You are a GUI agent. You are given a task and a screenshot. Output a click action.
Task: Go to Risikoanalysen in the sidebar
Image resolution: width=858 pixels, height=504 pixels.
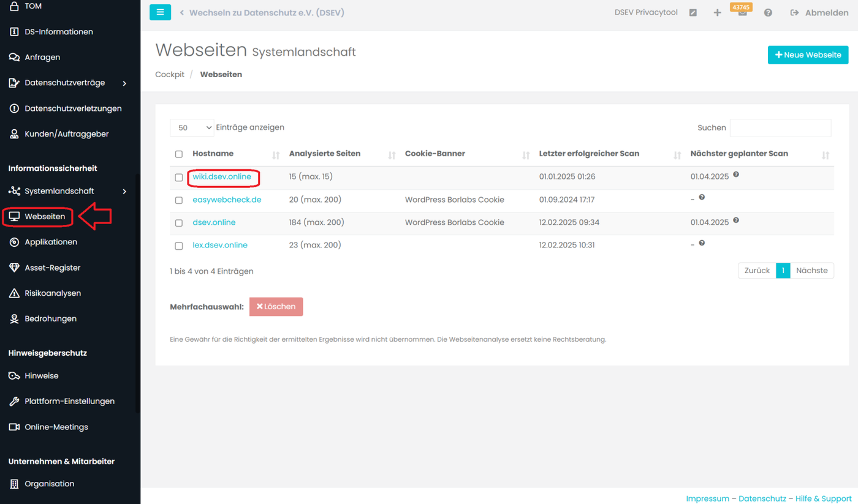pos(53,293)
